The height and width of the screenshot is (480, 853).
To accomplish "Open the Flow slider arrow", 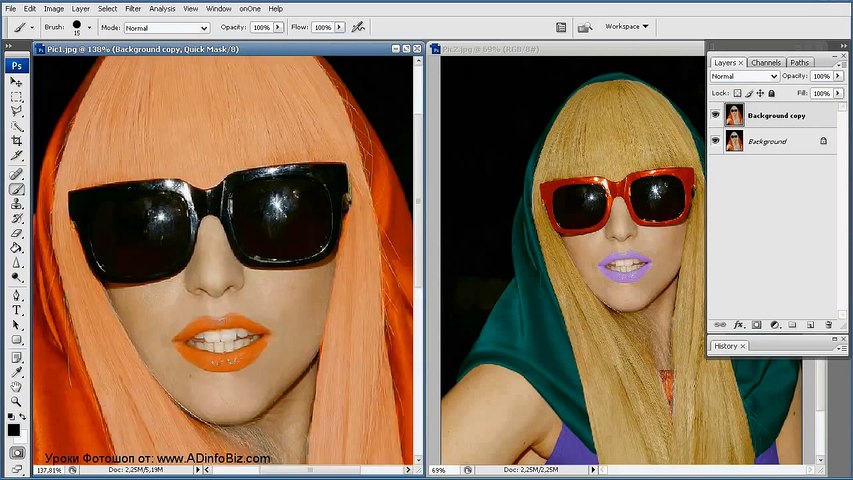I will click(x=339, y=27).
